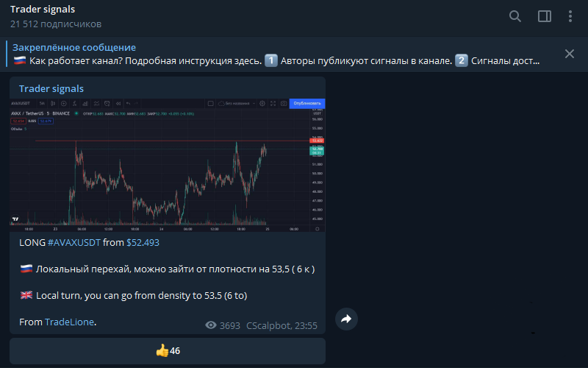Click the CScalpbot, 23:55 post signature
Screen dimensions: 588x368
(282, 325)
